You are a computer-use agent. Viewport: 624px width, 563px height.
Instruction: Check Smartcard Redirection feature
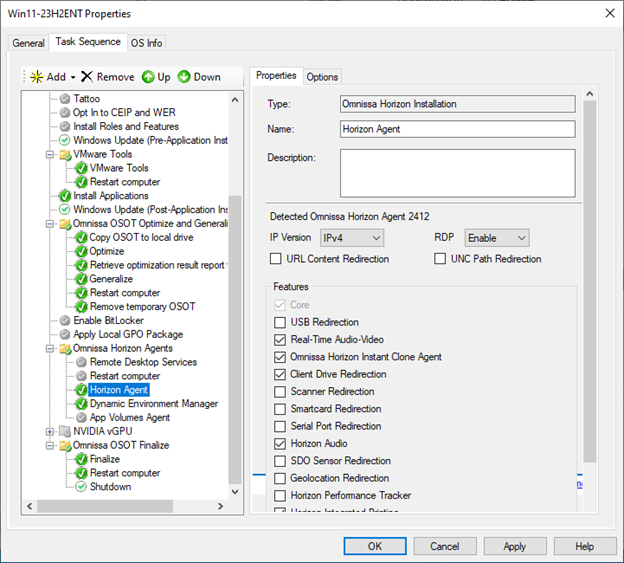280,409
